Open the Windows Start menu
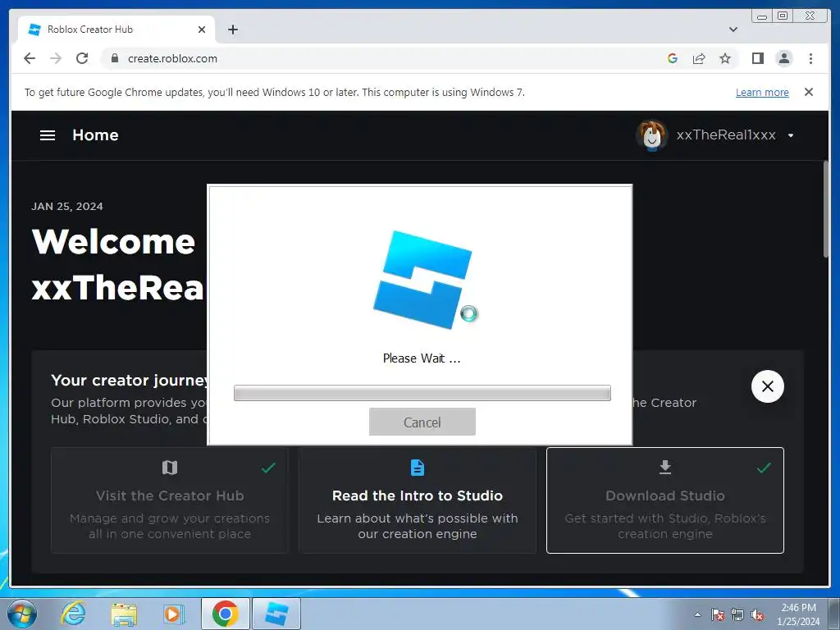 tap(22, 614)
